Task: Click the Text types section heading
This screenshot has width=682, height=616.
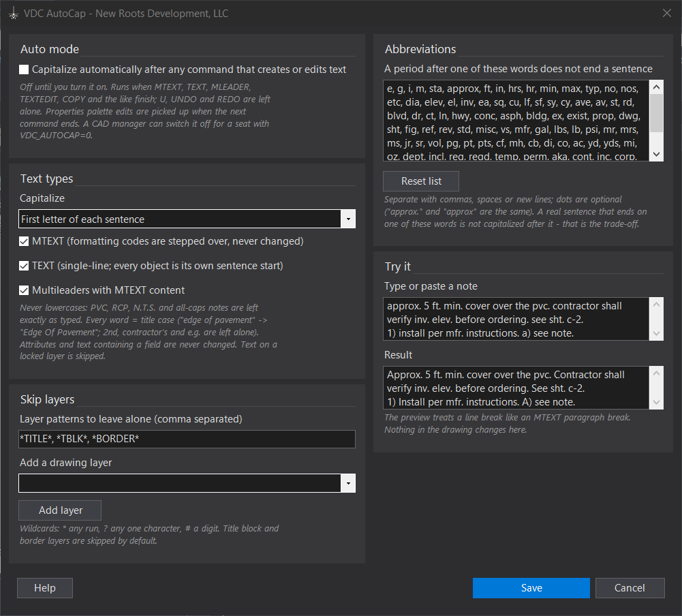Action: click(x=46, y=179)
